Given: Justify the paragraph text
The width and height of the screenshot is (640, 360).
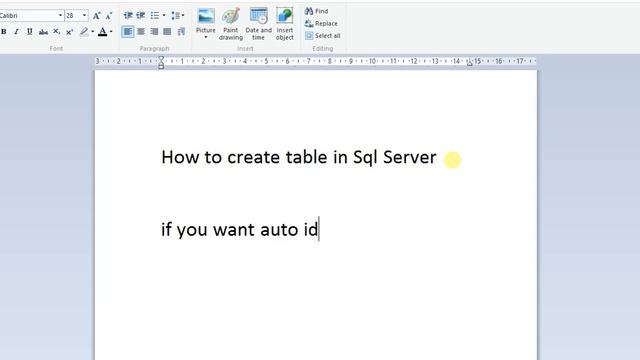Looking at the screenshot, I should tap(167, 31).
